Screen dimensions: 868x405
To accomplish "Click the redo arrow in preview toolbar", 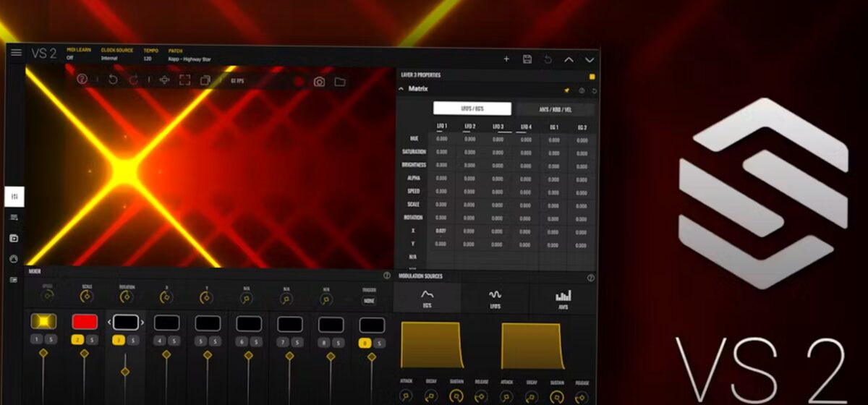I will (x=134, y=80).
